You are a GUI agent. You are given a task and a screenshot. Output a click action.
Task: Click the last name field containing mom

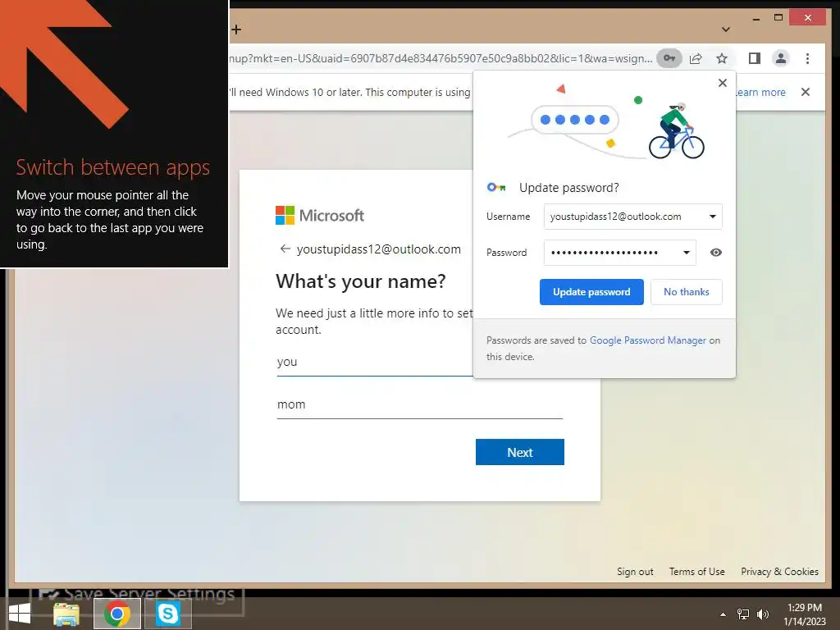(x=420, y=404)
